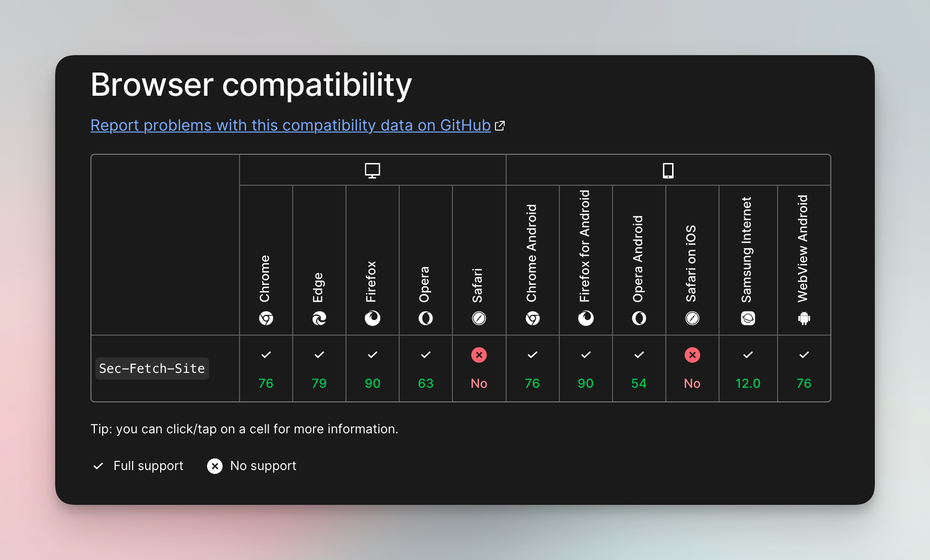
Task: Click the Firefox for Android checkmark
Action: (585, 354)
